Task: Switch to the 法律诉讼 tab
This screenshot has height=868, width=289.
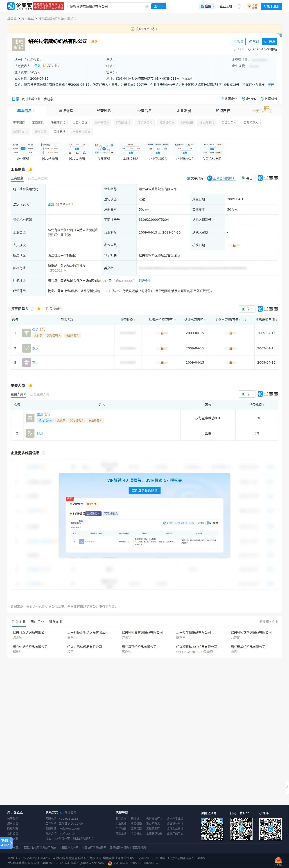Action: 66,110
